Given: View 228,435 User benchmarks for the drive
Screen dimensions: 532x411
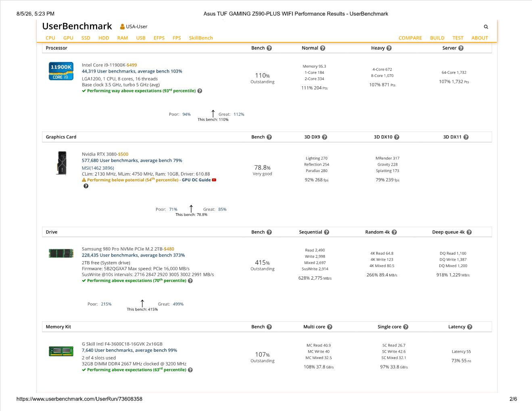Looking at the screenshot, I should [x=133, y=255].
